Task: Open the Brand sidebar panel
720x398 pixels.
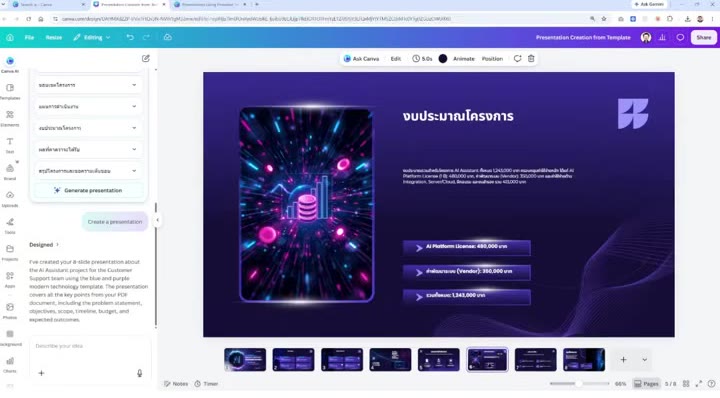Action: click(x=10, y=172)
